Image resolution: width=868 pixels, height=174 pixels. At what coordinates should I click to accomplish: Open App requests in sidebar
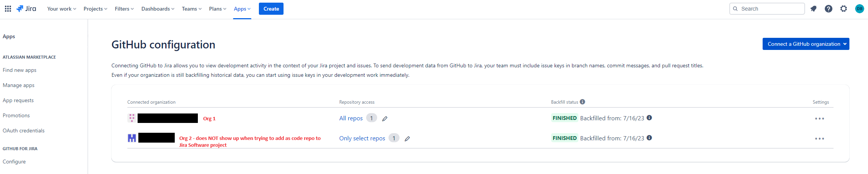click(x=18, y=100)
